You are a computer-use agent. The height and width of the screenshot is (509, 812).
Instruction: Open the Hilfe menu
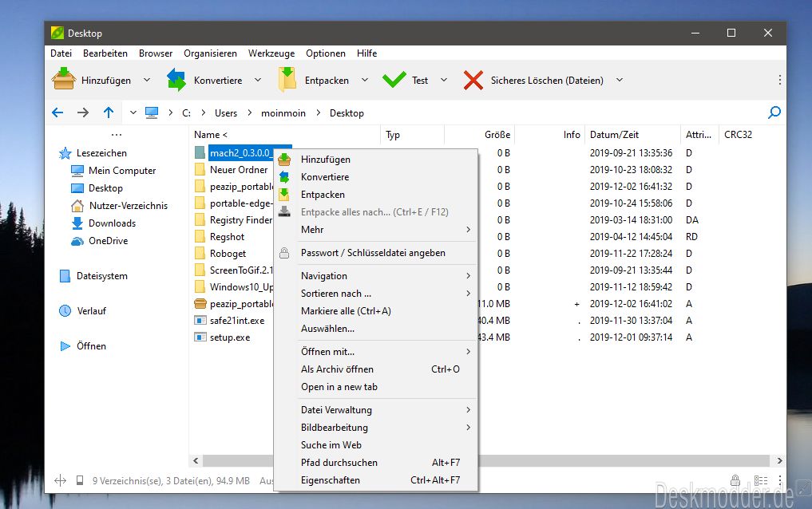(366, 53)
